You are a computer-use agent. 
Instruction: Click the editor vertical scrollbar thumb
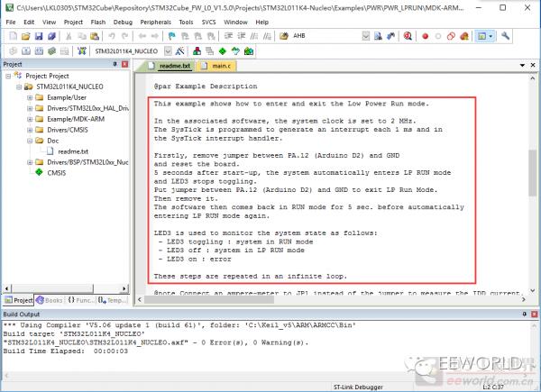[x=532, y=173]
